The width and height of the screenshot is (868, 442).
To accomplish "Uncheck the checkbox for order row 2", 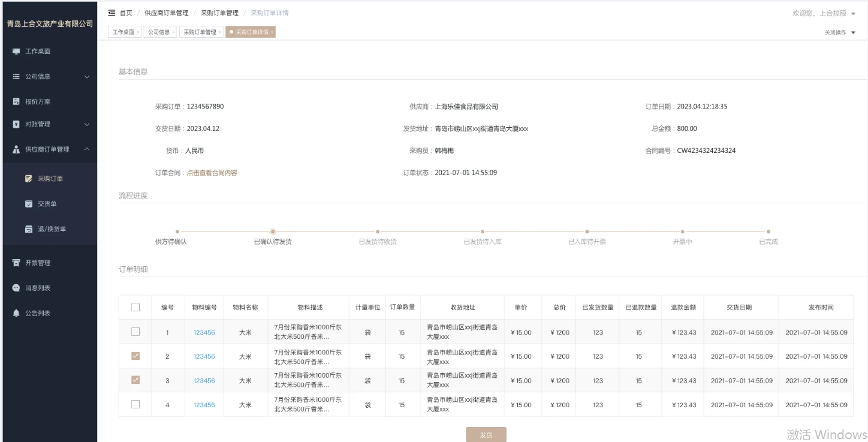I will tap(135, 356).
